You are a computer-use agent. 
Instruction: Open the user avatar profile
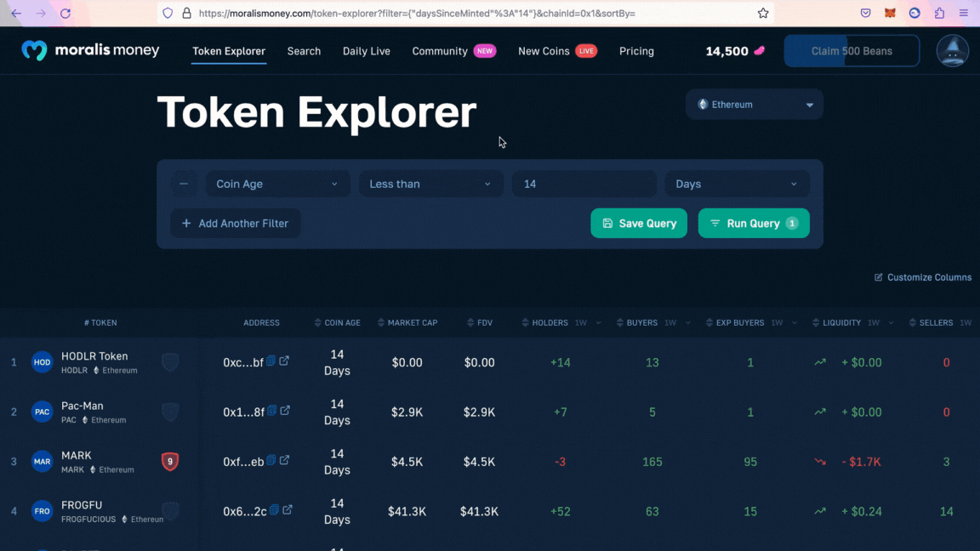(x=953, y=51)
